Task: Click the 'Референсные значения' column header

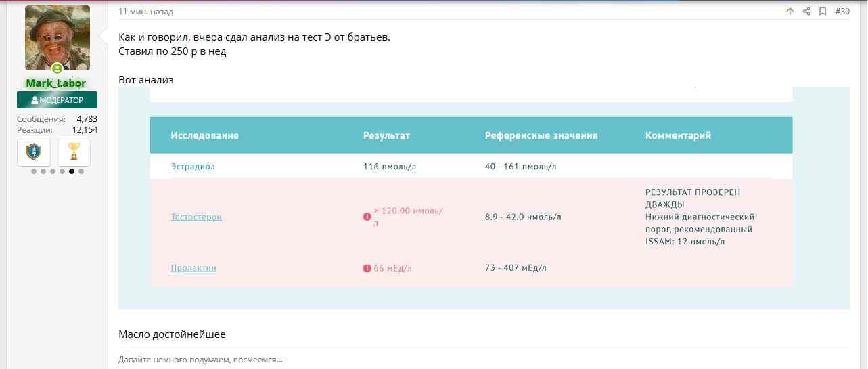Action: pyautogui.click(x=541, y=135)
